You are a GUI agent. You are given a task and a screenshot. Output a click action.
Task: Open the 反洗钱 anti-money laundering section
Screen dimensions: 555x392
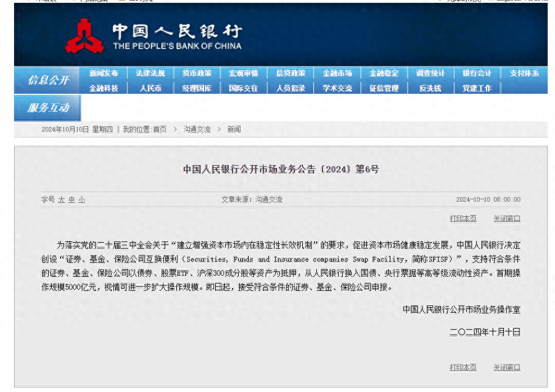click(430, 88)
